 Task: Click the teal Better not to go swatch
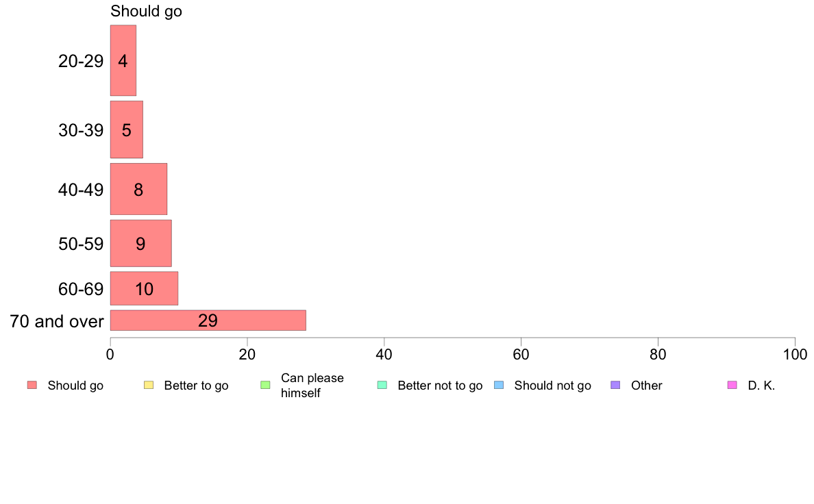(x=382, y=385)
